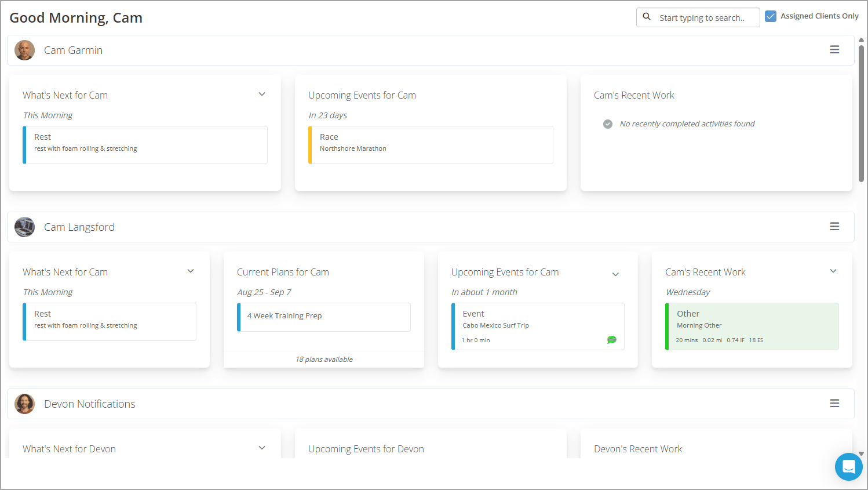
Task: Uncheck the Assigned Clients Only checkbox
Action: pos(771,16)
